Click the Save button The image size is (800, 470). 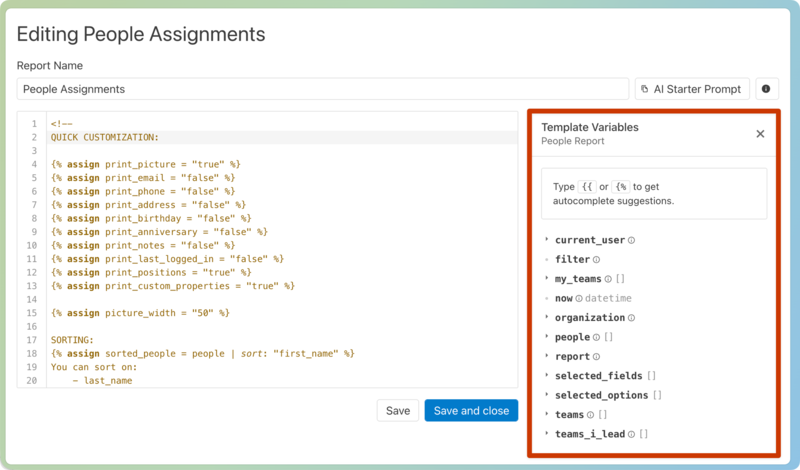(397, 411)
